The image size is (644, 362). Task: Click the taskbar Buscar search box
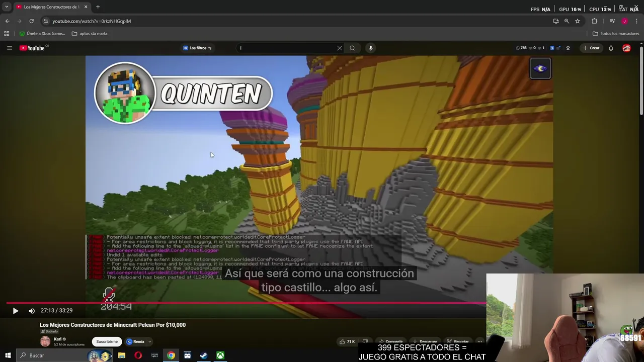[65, 355]
